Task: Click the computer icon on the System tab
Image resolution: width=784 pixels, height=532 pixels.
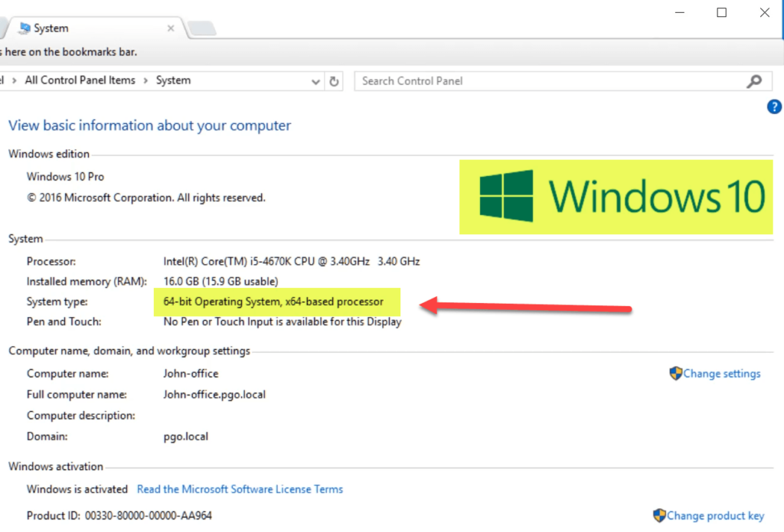Action: click(x=23, y=28)
